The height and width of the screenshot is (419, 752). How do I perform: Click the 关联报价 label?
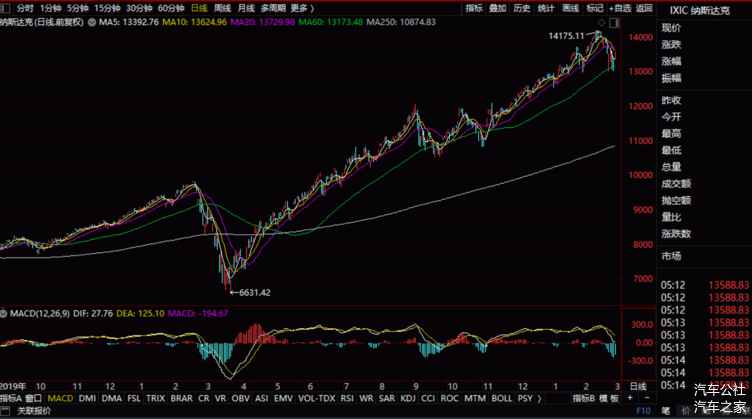click(x=34, y=411)
